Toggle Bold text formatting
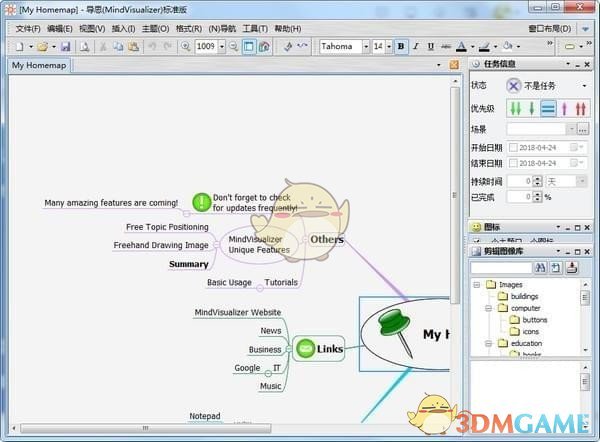 click(x=401, y=46)
